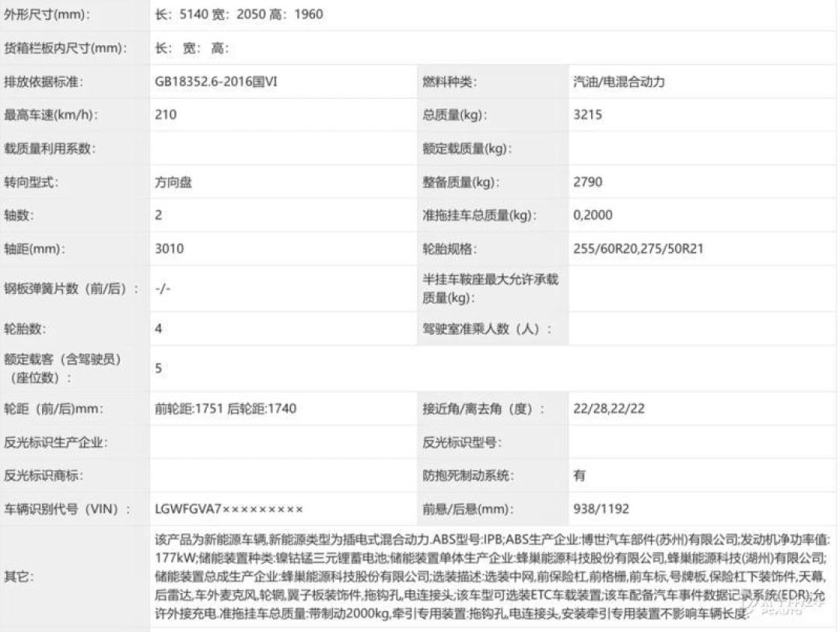Viewport: 840px width, 632px height.
Task: Select overhang value 938/1192
Action: [601, 509]
